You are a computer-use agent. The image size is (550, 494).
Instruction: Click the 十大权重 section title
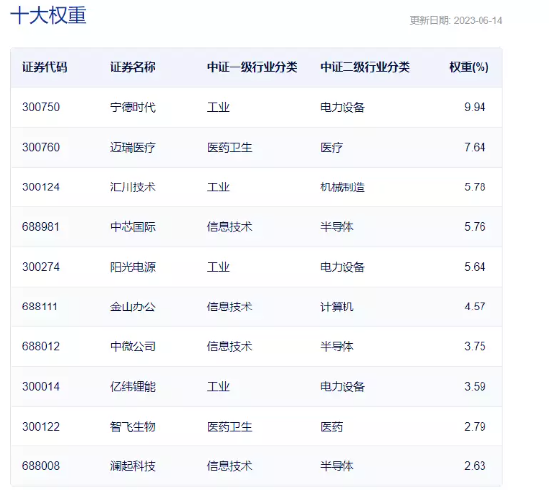[48, 16]
